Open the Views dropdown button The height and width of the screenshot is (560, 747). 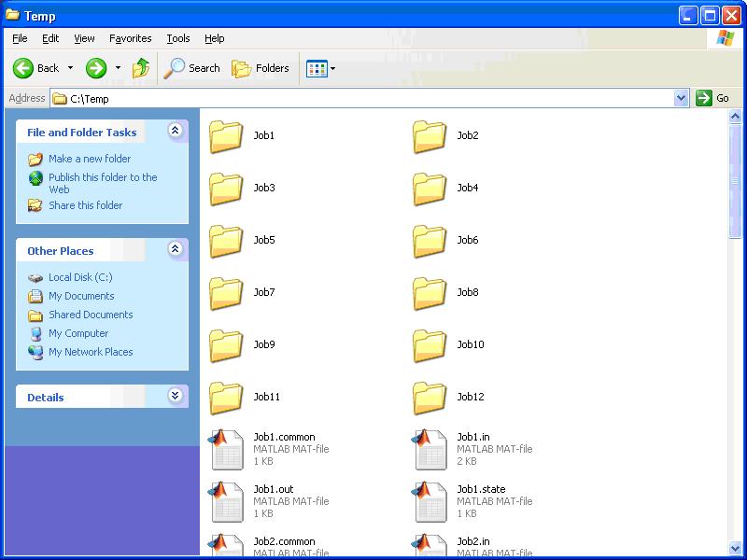[x=320, y=68]
